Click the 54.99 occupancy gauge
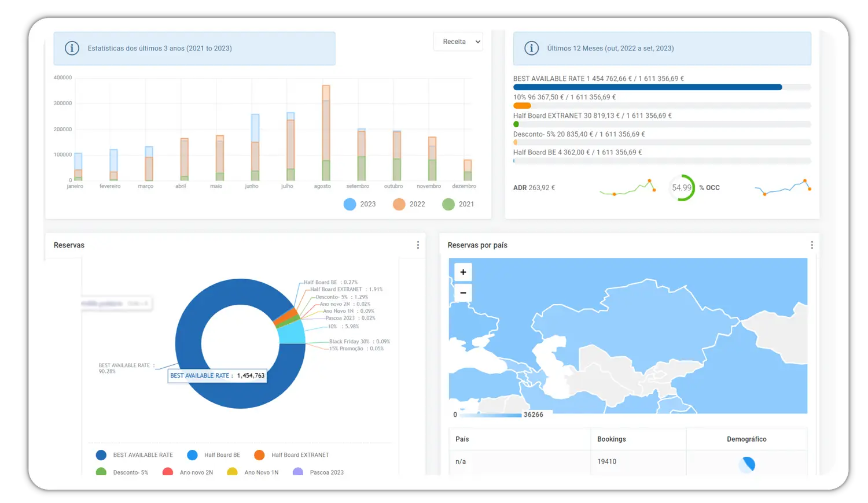The width and height of the screenshot is (868, 503). 682,188
